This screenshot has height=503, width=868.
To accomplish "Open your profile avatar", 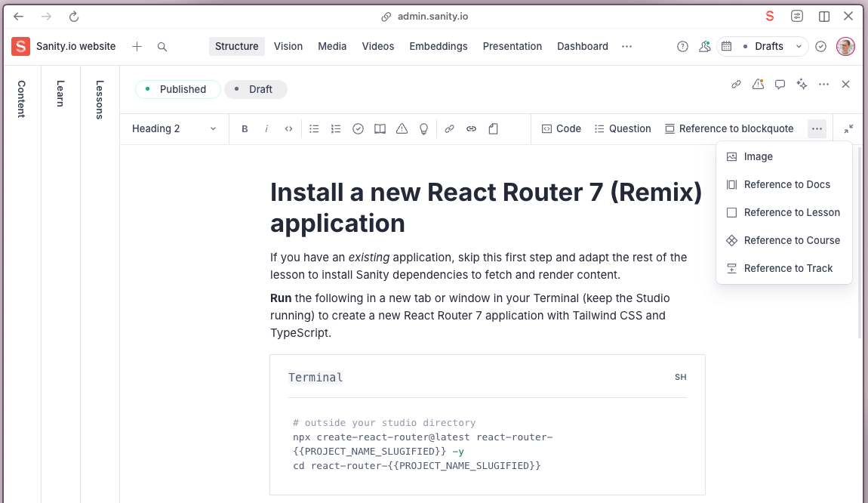I will (x=845, y=46).
